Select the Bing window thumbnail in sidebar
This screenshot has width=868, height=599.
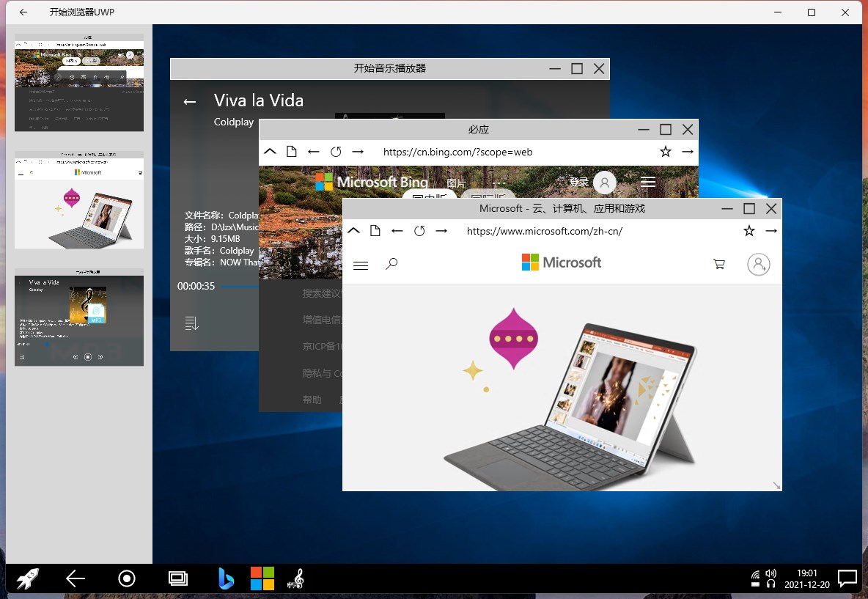point(79,83)
